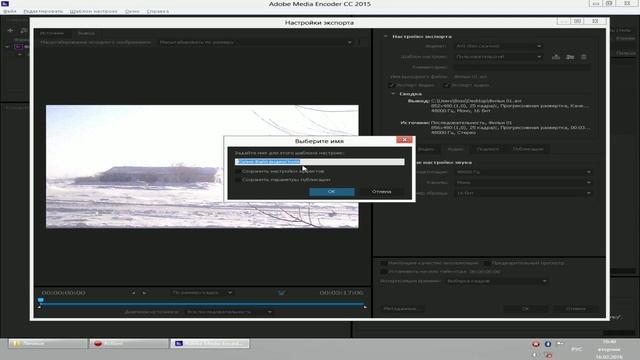Screen dimensions: 640x360
Task: Open the Личное folder taskbar button
Action: click(48, 343)
